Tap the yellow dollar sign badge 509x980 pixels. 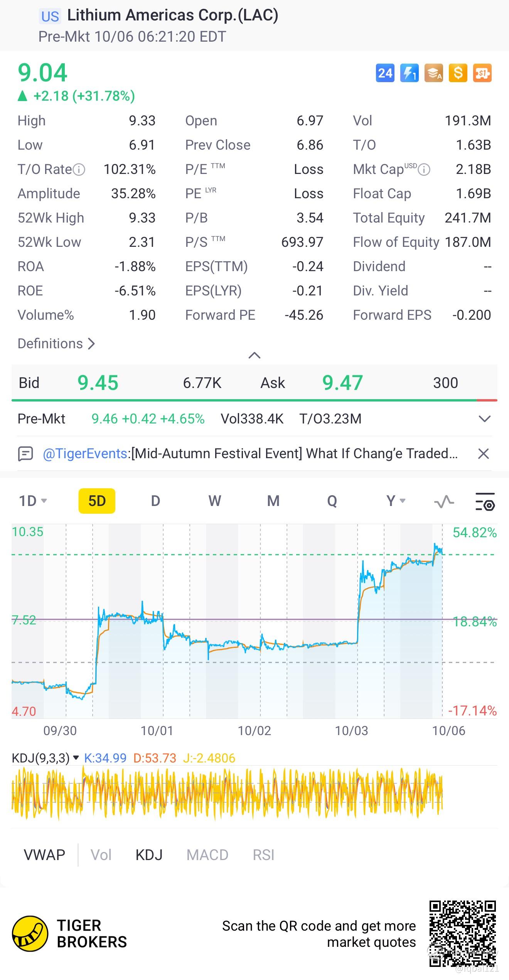[x=458, y=73]
